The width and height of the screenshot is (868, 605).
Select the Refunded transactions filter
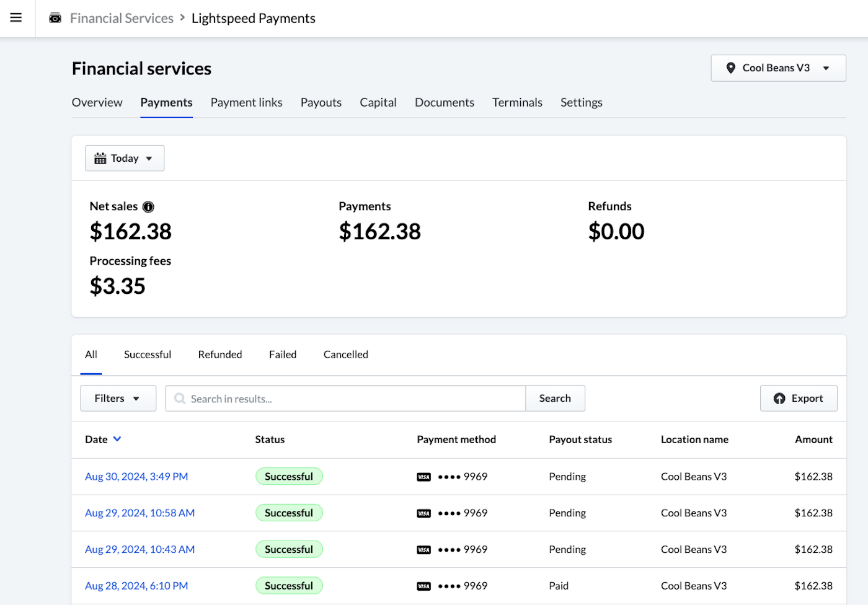tap(219, 354)
